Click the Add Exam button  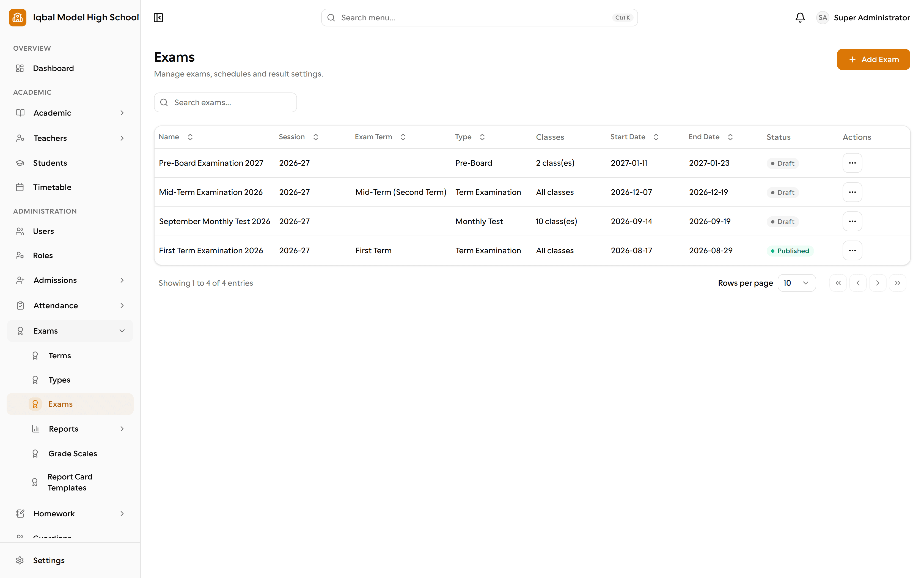(x=873, y=59)
